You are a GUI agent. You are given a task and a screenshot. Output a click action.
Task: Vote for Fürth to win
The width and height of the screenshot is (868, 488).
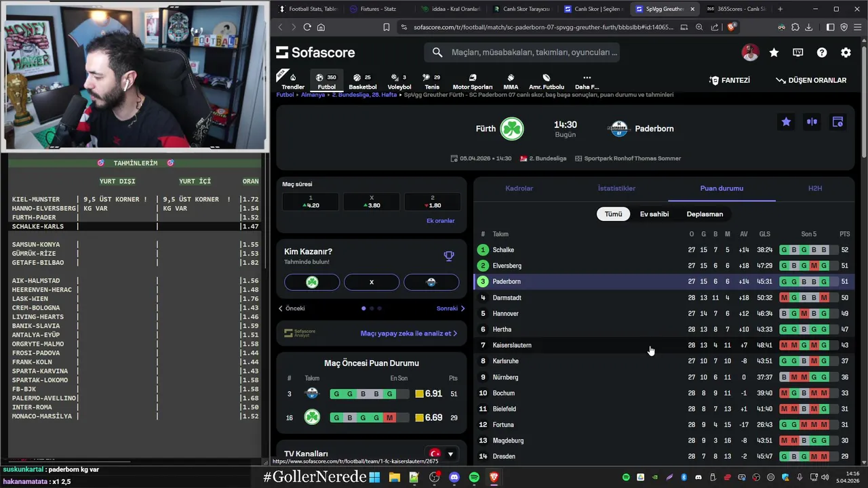tap(312, 282)
